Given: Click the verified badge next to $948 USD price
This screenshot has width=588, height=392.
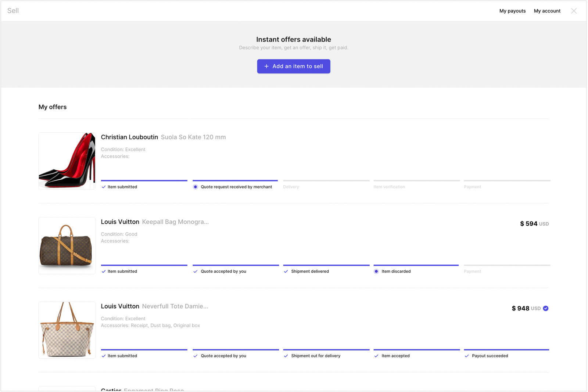Looking at the screenshot, I should click(545, 309).
